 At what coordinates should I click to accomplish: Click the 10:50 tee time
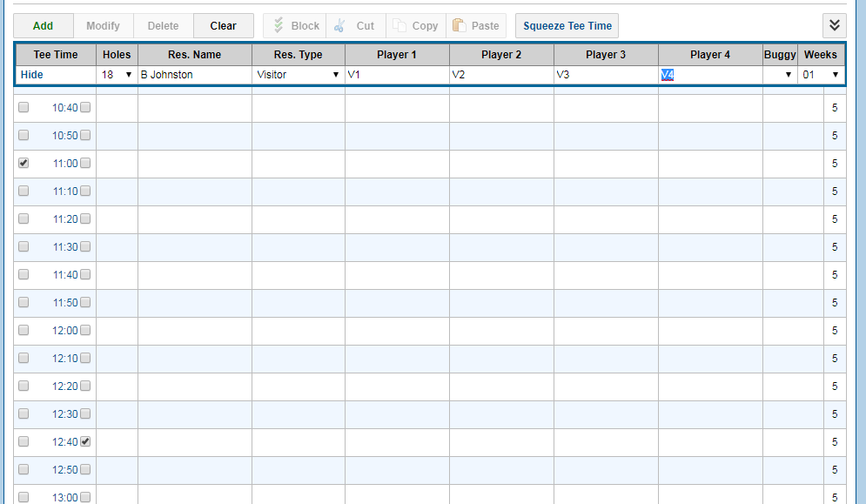coord(65,136)
